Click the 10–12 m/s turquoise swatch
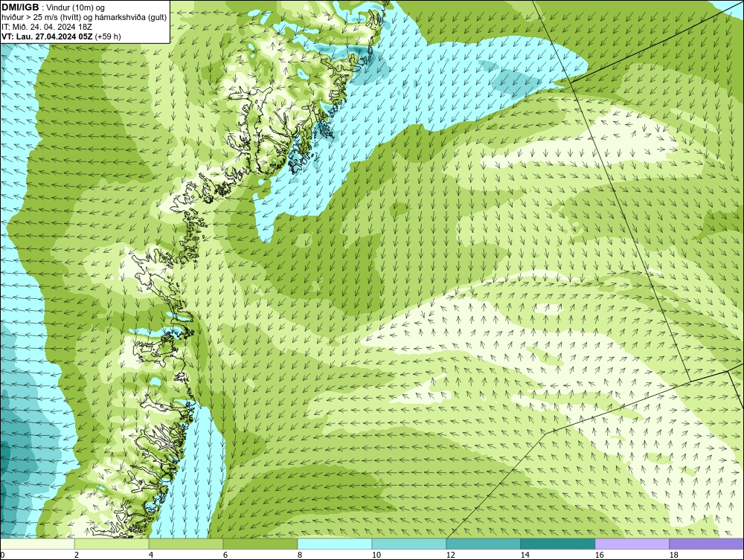This screenshot has height=560, width=744. [x=409, y=544]
